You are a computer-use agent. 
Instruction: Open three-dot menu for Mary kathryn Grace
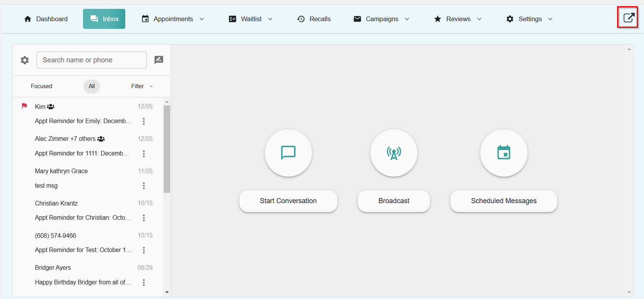144,186
